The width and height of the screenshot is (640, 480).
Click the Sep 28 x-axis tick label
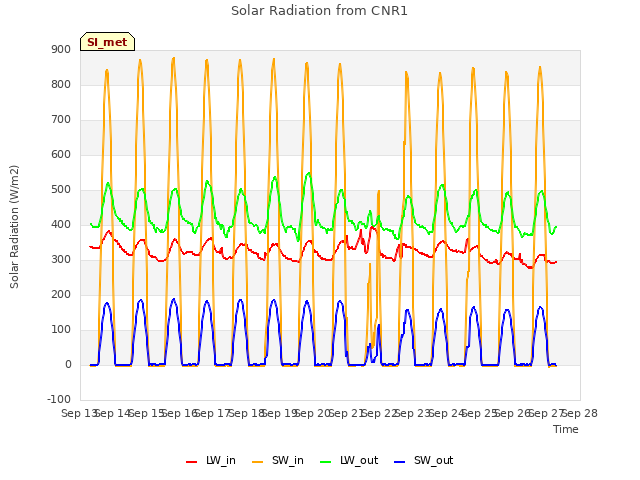coord(580,413)
